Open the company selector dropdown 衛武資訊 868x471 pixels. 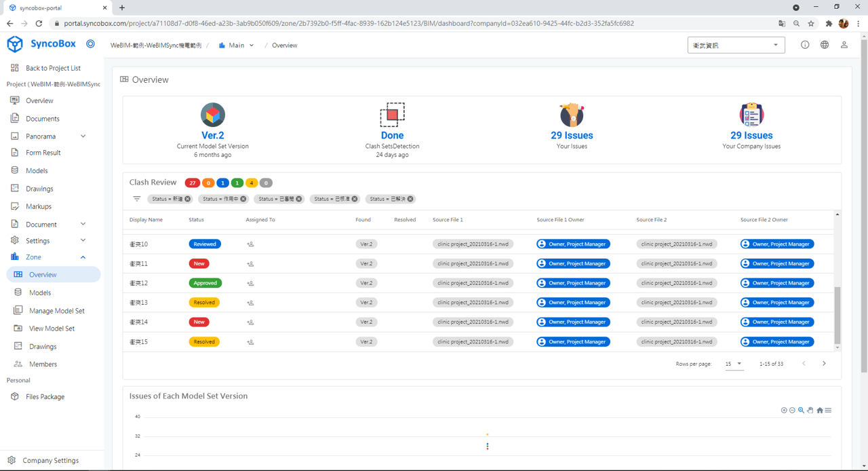coord(736,45)
